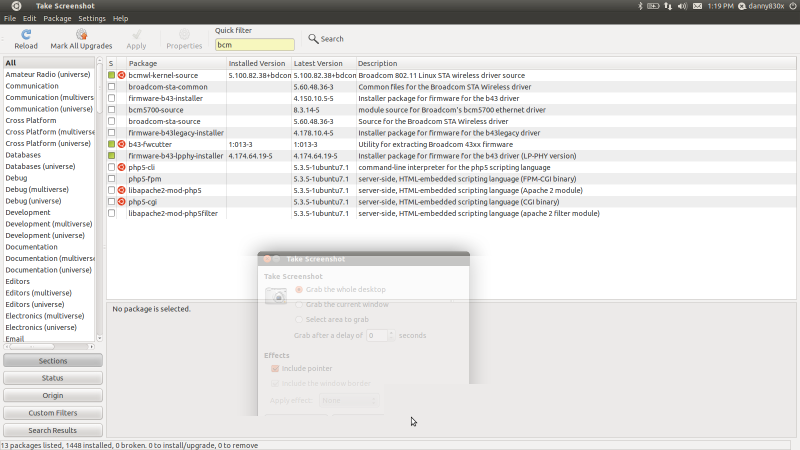Screen dimensions: 800x450
Task: Open the Properties toolbar icon
Action: pyautogui.click(x=184, y=34)
